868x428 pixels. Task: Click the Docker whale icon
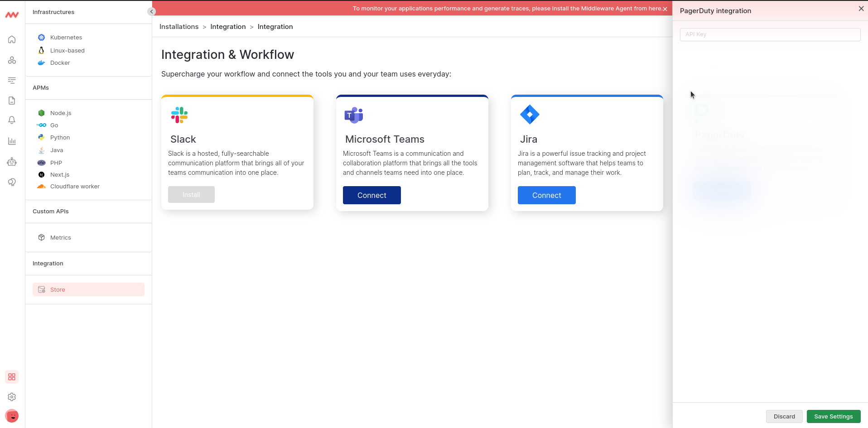pos(41,63)
